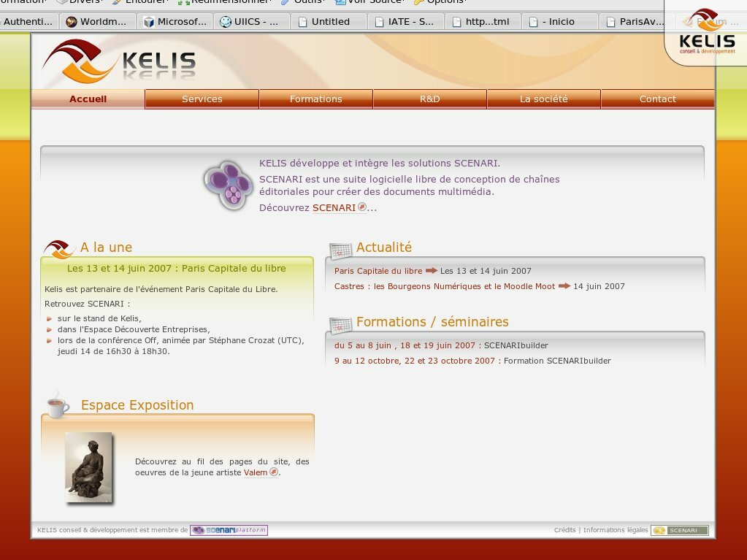Open La société in navigation bar

click(543, 99)
